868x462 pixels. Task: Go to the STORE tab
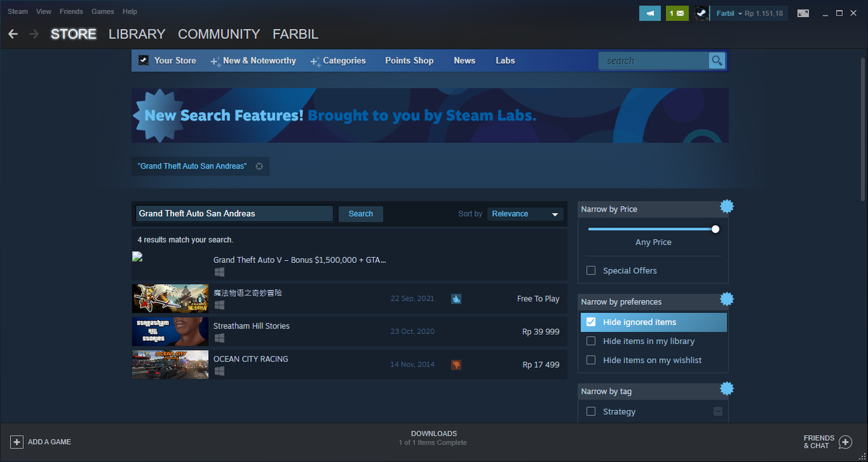(x=73, y=34)
